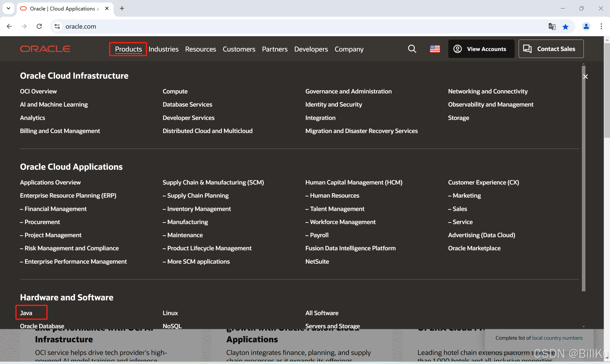Open Networking and Connectivity

point(488,91)
